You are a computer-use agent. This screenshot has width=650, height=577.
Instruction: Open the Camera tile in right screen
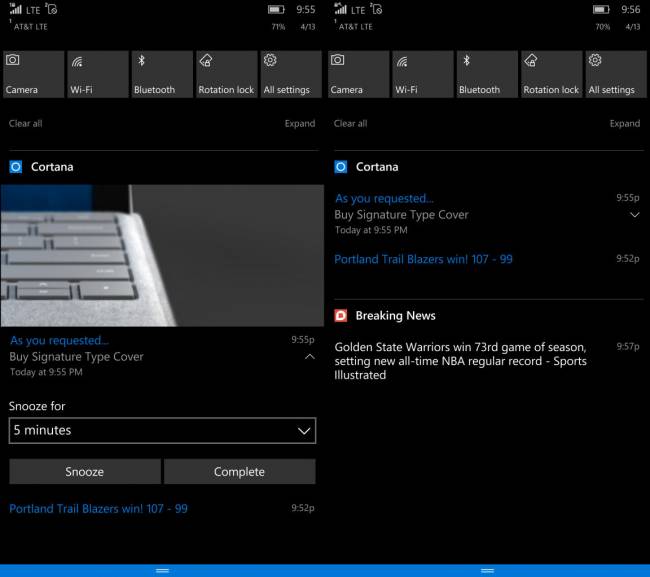[359, 74]
